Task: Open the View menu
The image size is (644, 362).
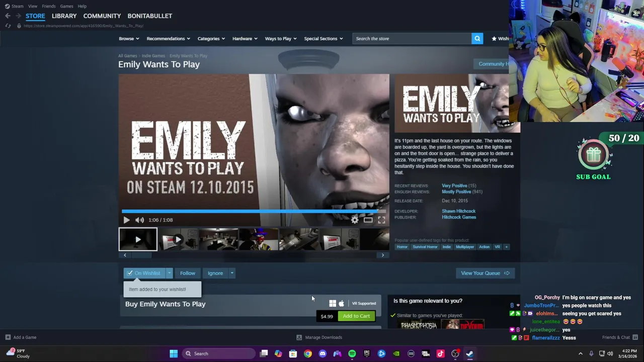Action: click(x=33, y=6)
